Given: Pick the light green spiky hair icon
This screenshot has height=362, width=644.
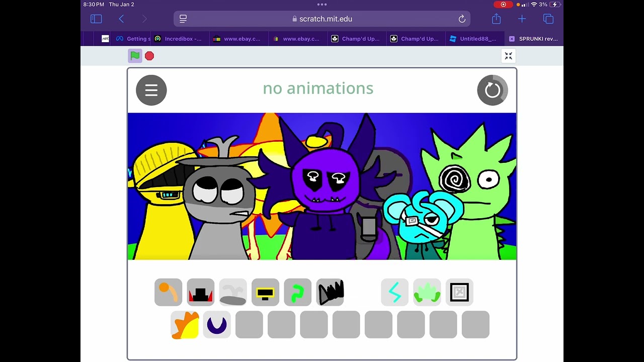Looking at the screenshot, I should (427, 292).
